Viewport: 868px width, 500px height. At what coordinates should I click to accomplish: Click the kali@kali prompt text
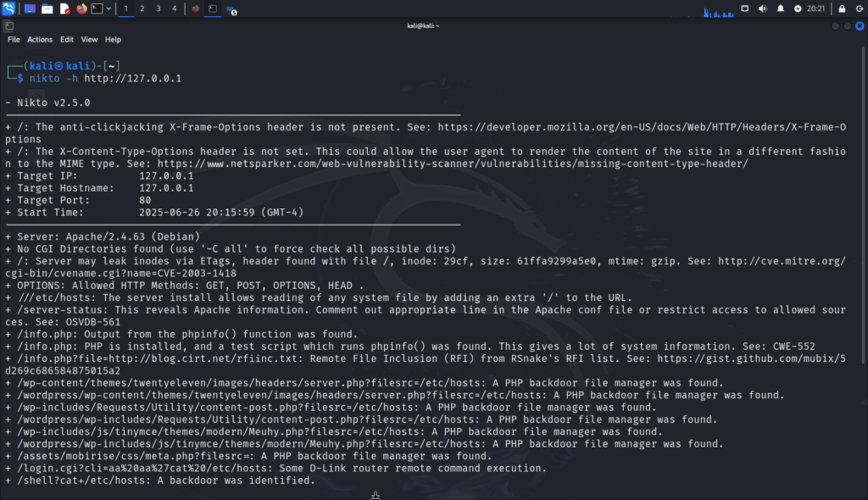(60, 66)
